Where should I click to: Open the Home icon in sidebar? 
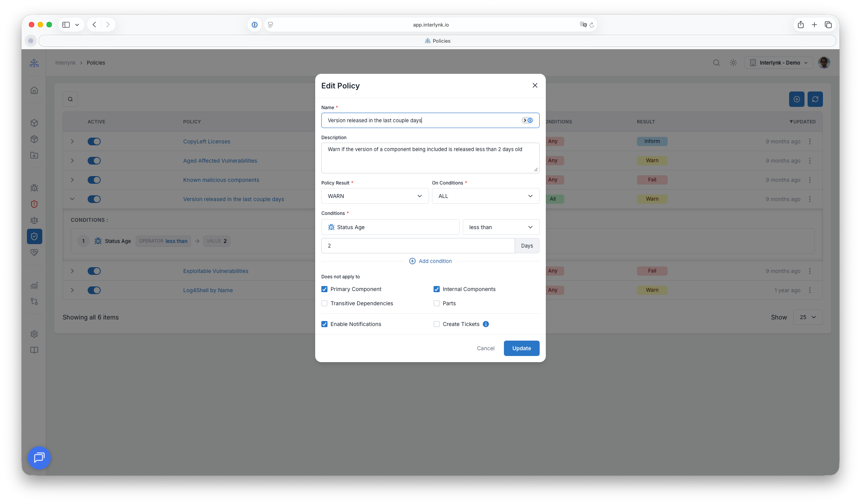point(34,90)
